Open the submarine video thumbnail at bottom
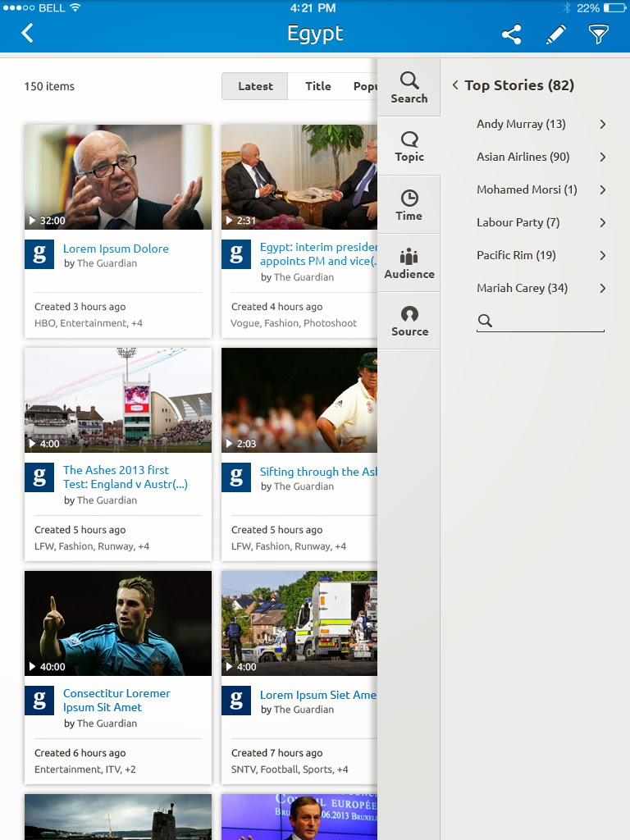This screenshot has height=840, width=630. [x=118, y=817]
